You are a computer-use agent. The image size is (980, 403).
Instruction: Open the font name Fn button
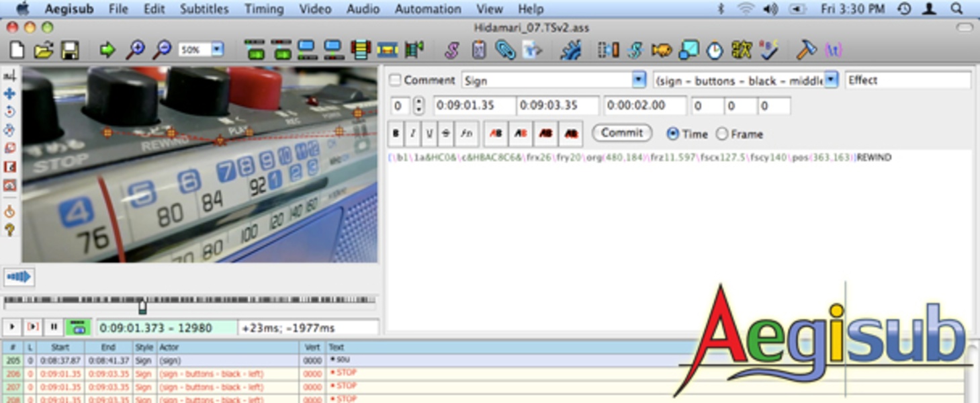click(466, 134)
